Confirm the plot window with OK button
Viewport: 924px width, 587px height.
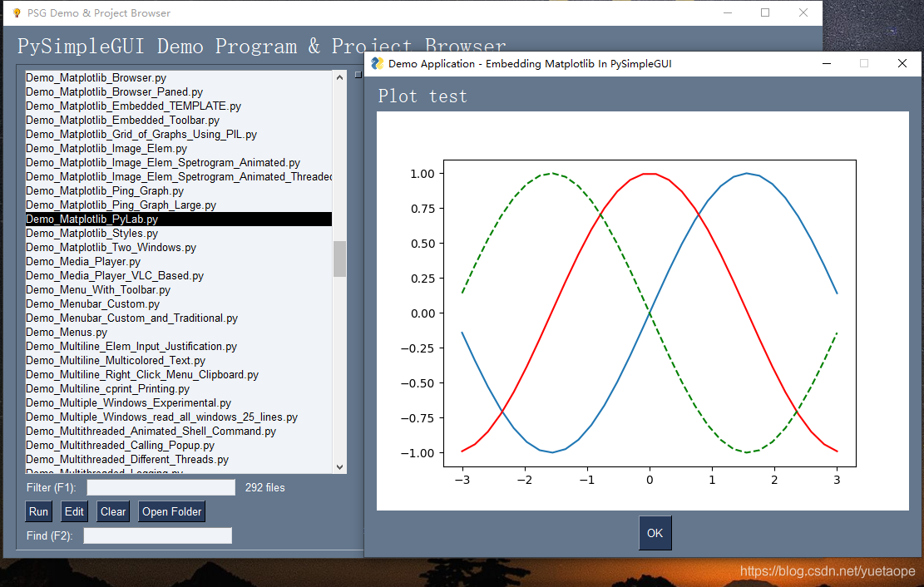pos(655,533)
